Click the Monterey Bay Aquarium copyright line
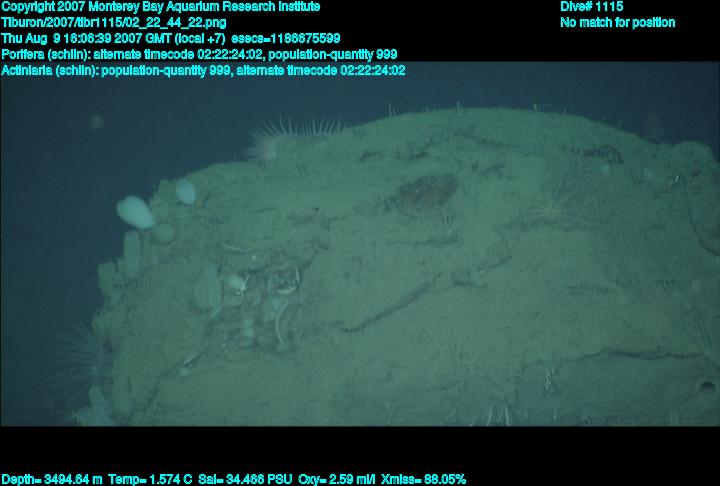The width and height of the screenshot is (720, 486). click(x=161, y=7)
